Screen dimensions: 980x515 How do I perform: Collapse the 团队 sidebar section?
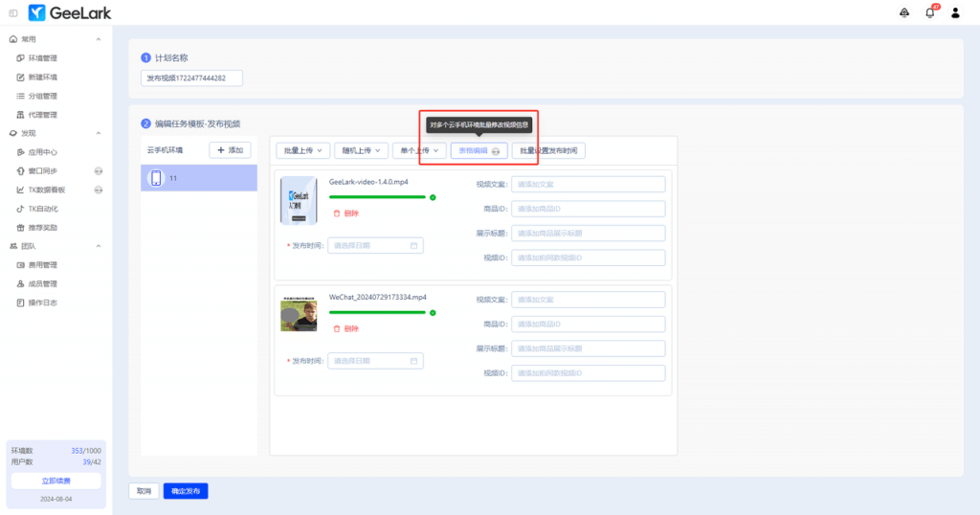click(99, 246)
